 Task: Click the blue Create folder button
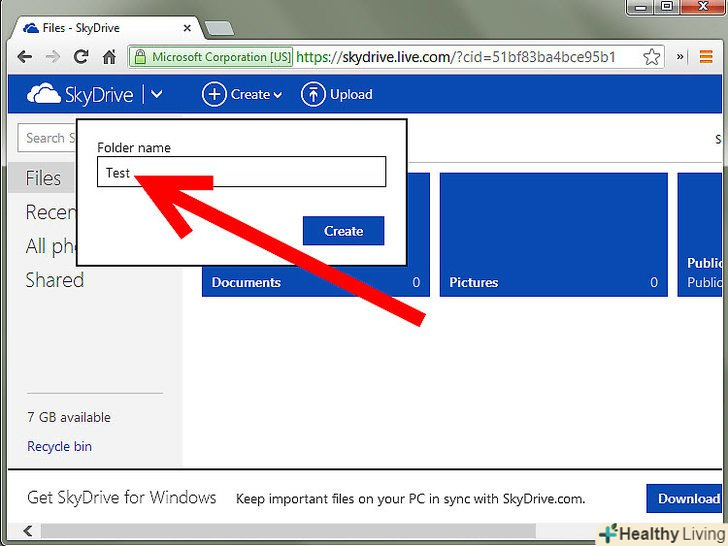344,231
